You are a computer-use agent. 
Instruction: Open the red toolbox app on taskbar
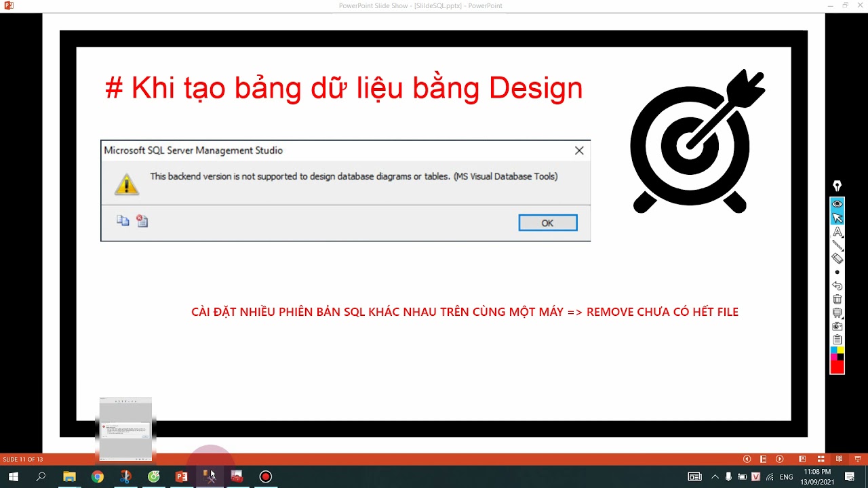[x=237, y=476]
